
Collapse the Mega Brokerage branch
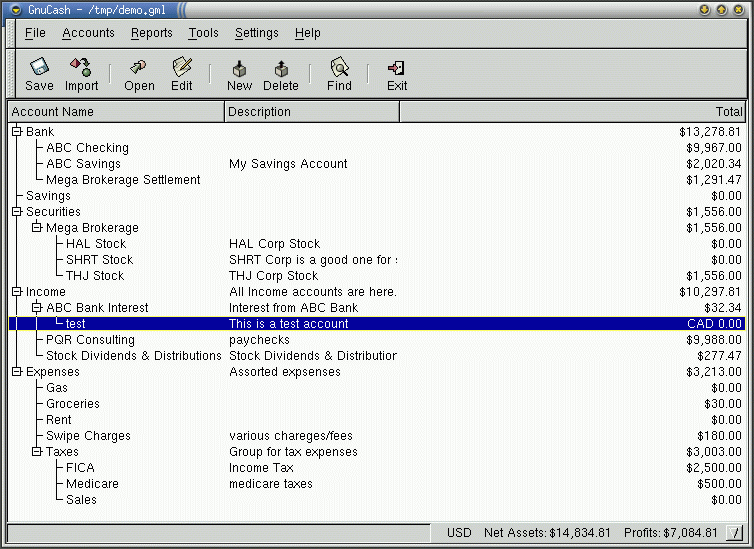tap(37, 228)
